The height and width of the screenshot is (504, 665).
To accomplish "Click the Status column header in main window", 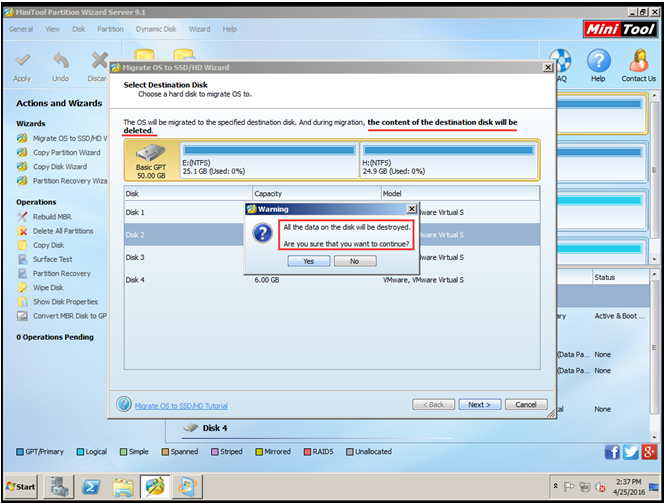I will coord(620,277).
